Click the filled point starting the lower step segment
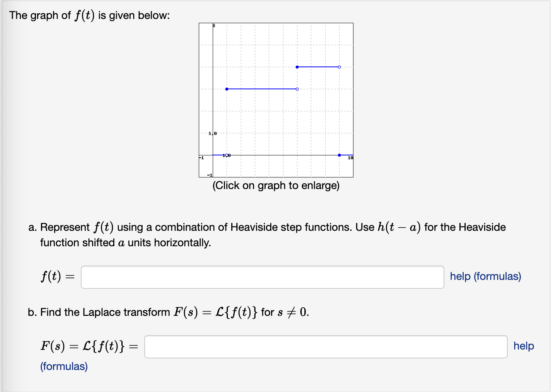Image resolution: width=553 pixels, height=392 pixels. 226,89
